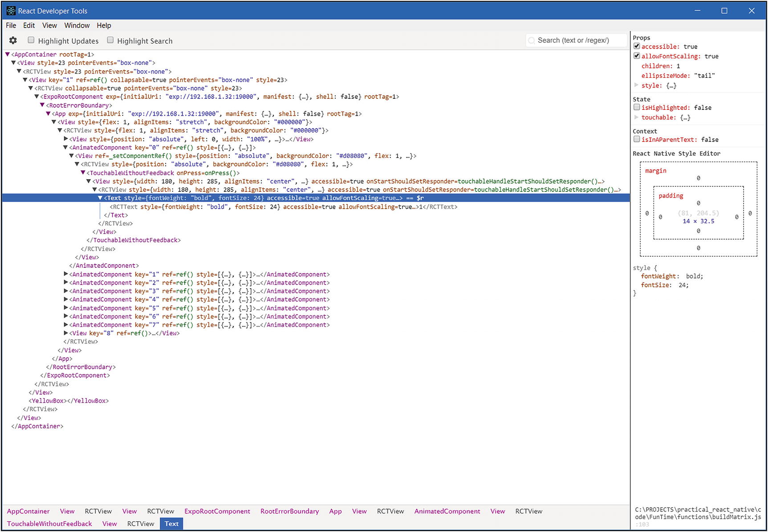Collapse the AppContainer root node
Screen dimensions: 768x532
[x=7, y=54]
